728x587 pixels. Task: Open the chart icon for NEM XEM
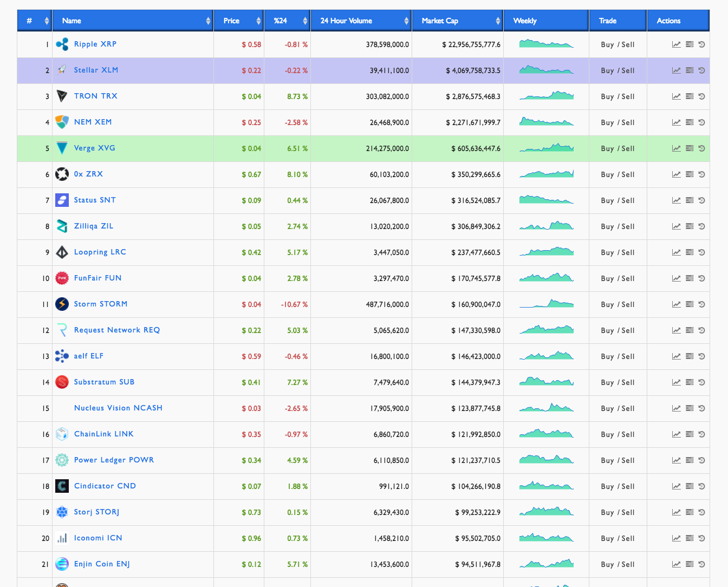point(677,122)
